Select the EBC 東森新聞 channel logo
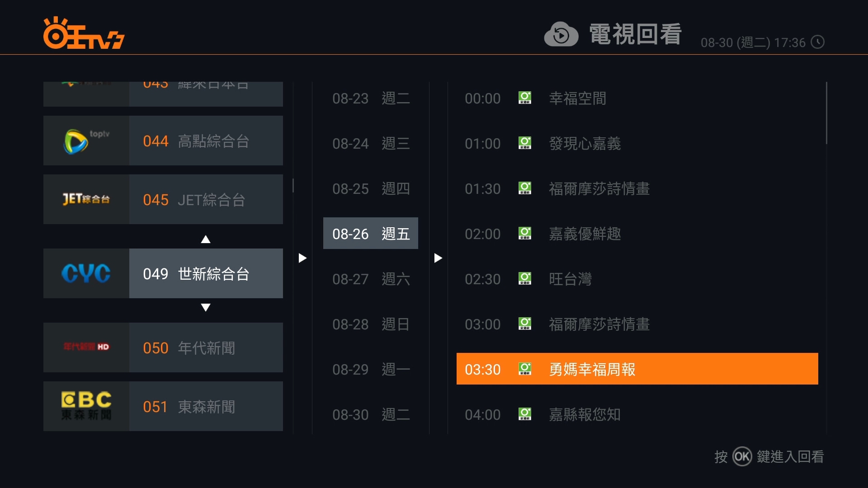Image resolution: width=868 pixels, height=488 pixels. click(x=86, y=406)
